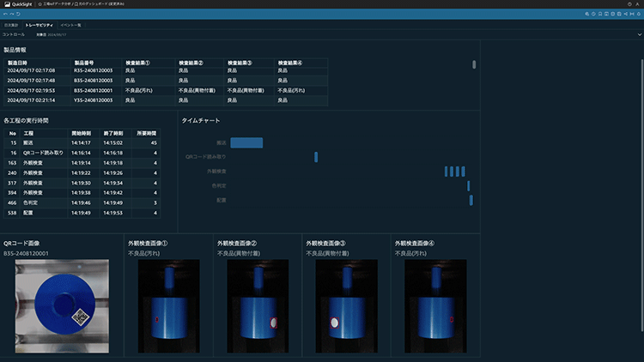Open the user profile icon at top right
The height and width of the screenshot is (362, 644).
tap(638, 4)
